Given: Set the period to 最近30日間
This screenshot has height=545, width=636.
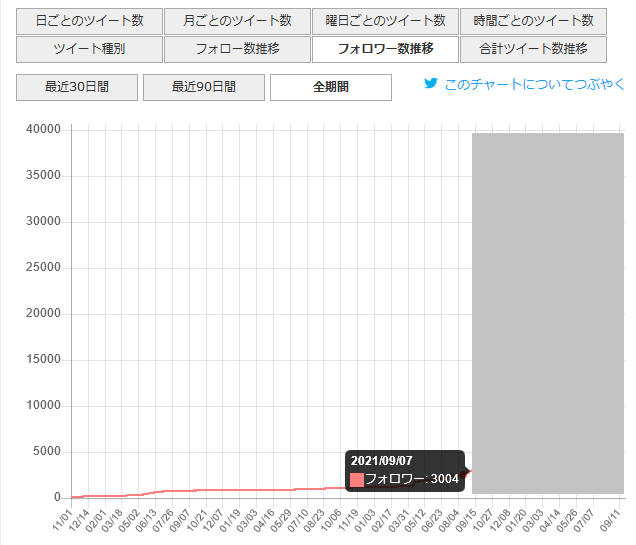Looking at the screenshot, I should [x=77, y=87].
